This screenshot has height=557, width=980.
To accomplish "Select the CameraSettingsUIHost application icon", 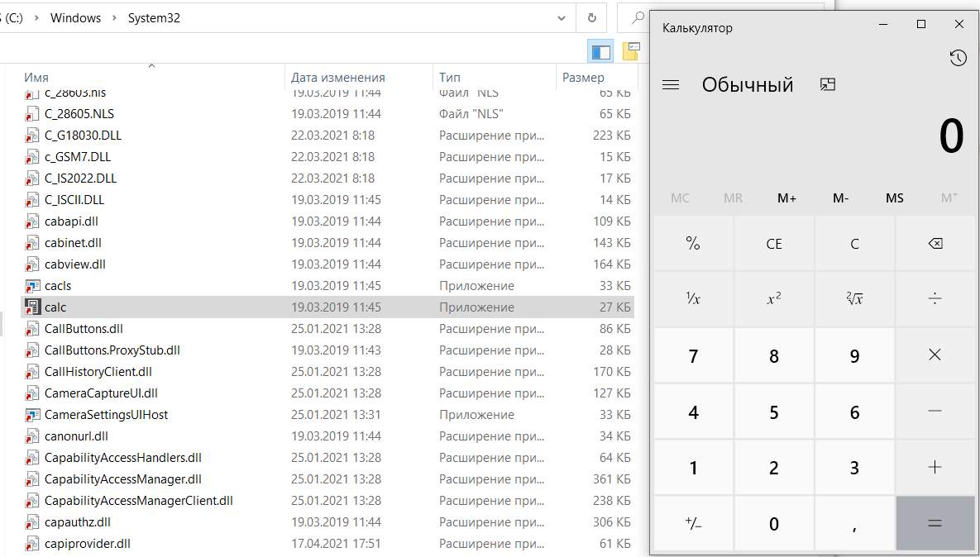I will click(x=33, y=415).
